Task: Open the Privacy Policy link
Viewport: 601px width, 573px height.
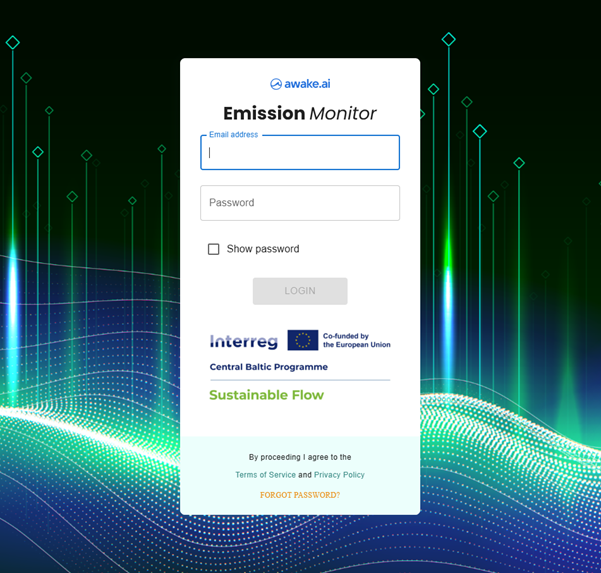Action: [339, 474]
